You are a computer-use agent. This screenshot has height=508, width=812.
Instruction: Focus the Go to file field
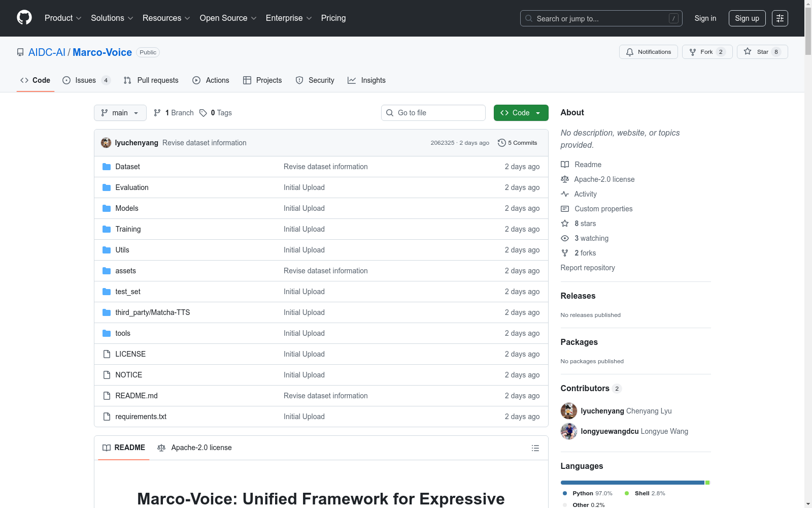433,113
